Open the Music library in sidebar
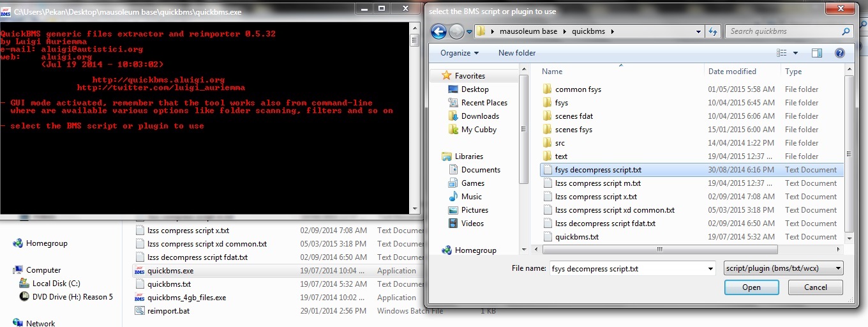The width and height of the screenshot is (868, 327). coord(471,196)
